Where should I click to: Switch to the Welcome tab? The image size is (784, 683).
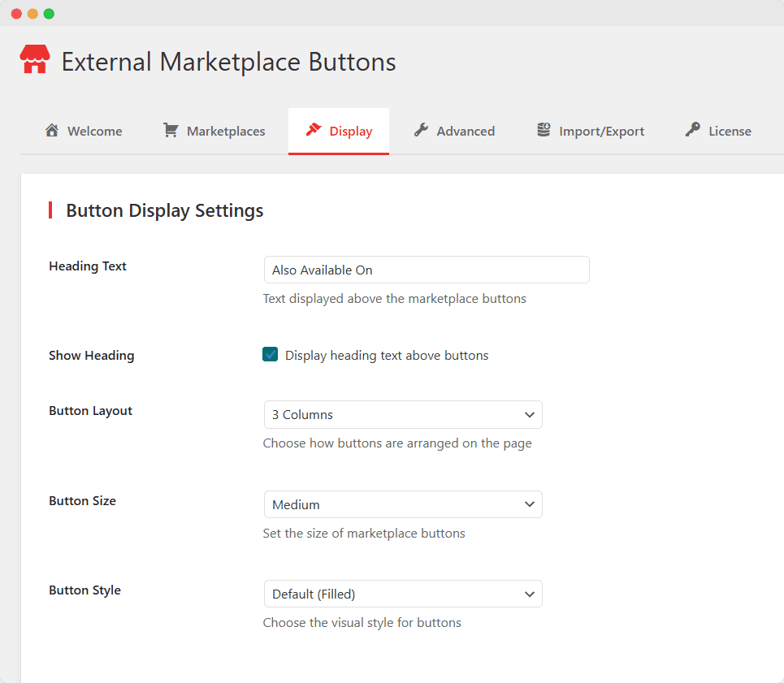pos(83,131)
